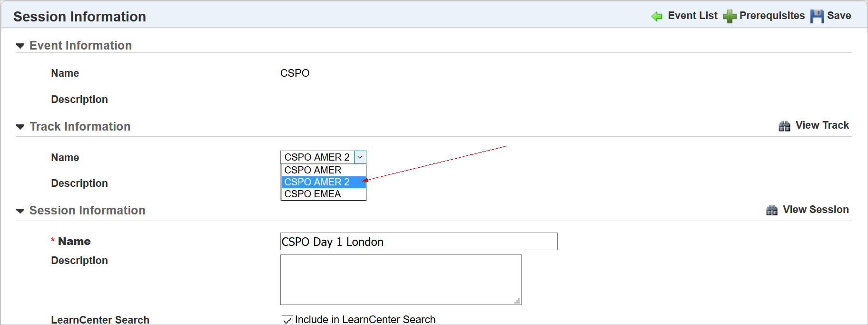Open the View Track link

pyautogui.click(x=822, y=125)
